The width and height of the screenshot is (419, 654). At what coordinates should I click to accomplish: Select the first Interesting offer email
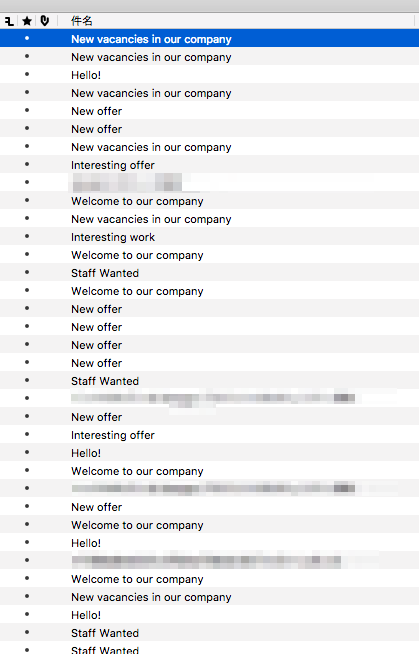pyautogui.click(x=209, y=165)
